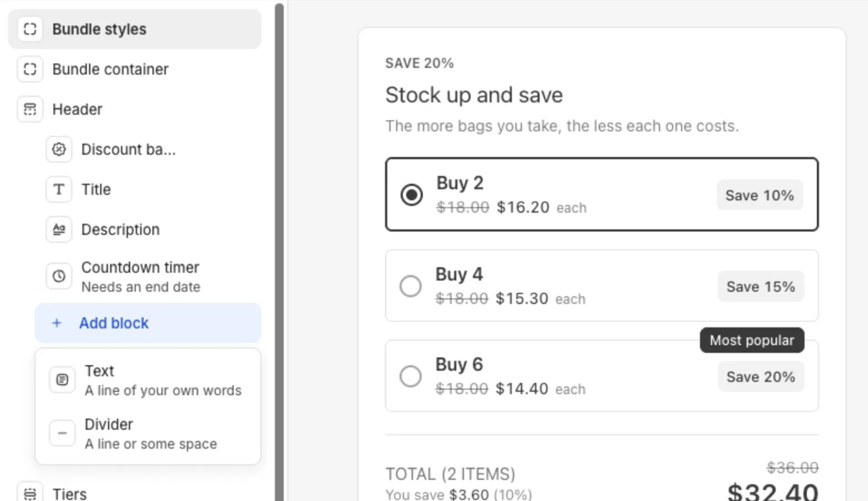Click the Add block button
The height and width of the screenshot is (501, 868).
click(x=148, y=323)
